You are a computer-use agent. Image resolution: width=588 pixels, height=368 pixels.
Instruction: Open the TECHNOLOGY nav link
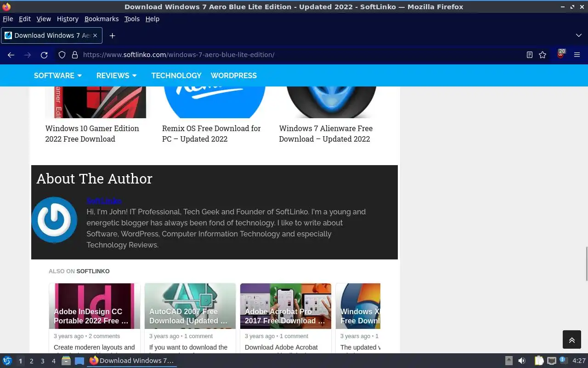pos(176,75)
